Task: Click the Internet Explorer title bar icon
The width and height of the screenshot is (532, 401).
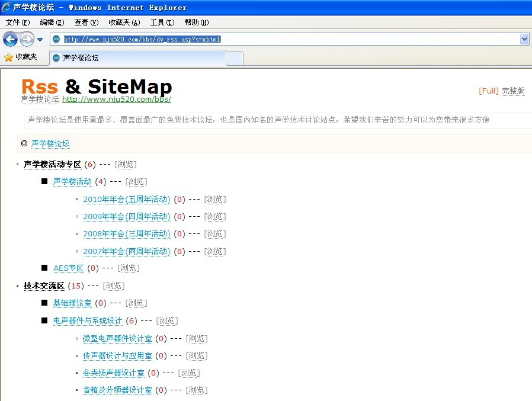Action: pos(7,8)
